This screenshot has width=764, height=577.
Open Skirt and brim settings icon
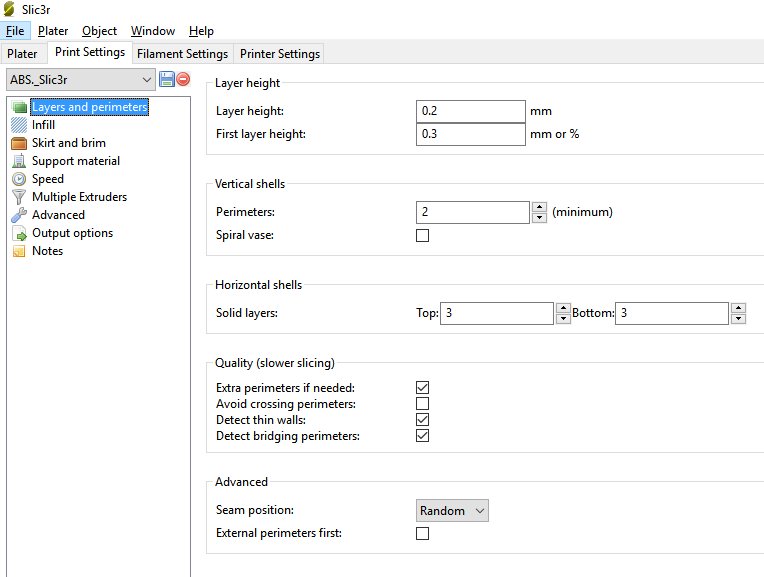[x=19, y=143]
